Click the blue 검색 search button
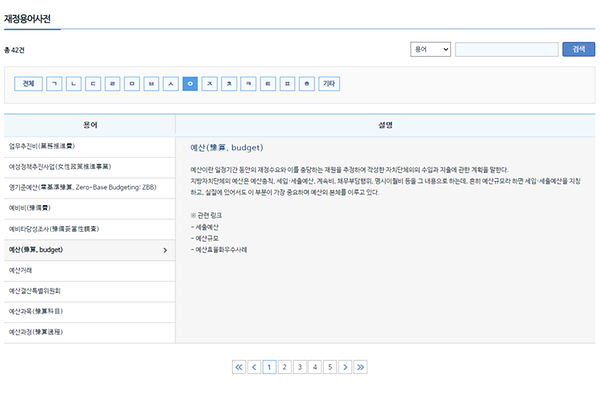 tap(579, 49)
